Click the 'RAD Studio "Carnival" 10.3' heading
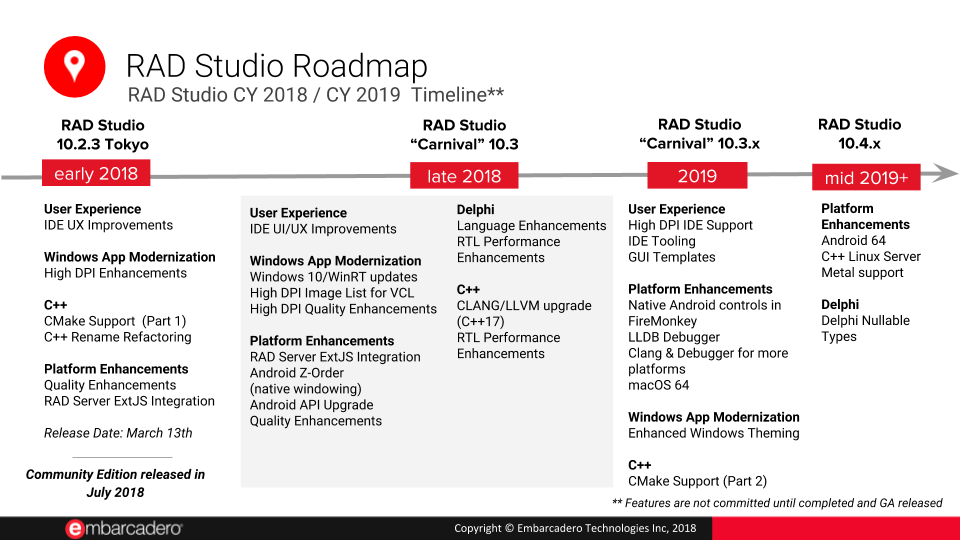Screen dimensions: 960x540 [x=464, y=135]
